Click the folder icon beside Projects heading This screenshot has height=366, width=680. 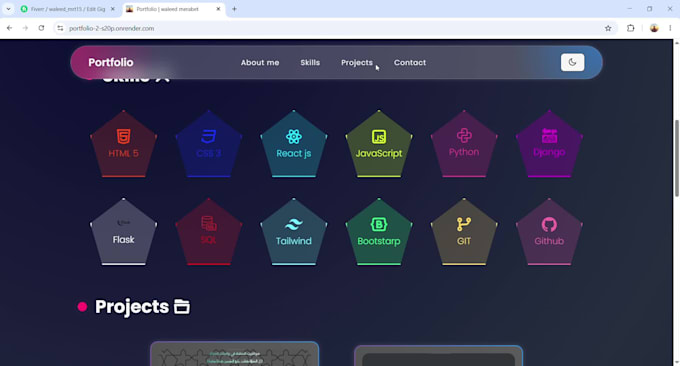182,307
